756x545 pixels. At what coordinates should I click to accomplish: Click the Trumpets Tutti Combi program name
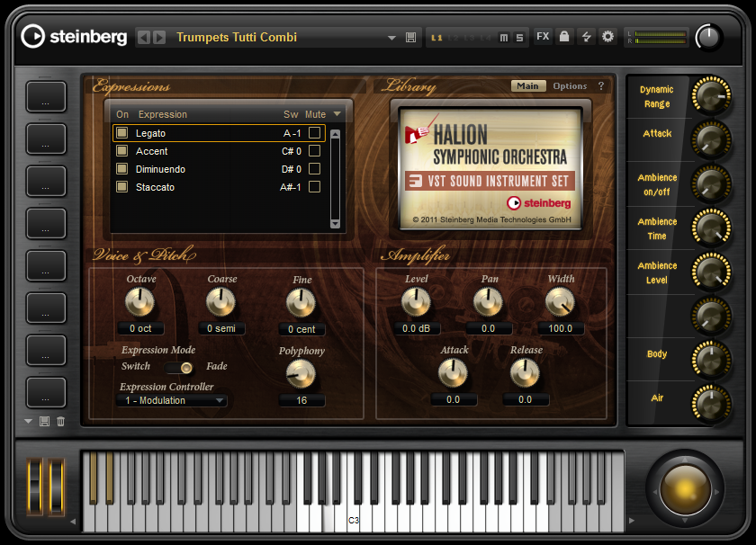[236, 37]
